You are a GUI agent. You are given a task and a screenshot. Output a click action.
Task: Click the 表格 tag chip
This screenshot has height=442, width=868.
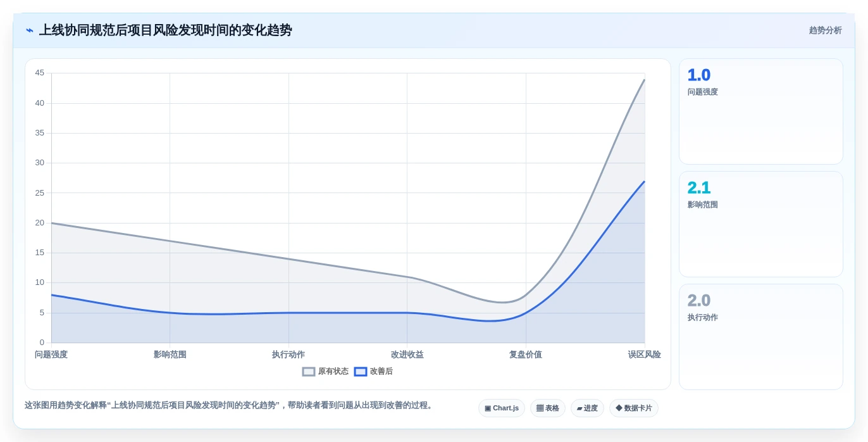548,408
